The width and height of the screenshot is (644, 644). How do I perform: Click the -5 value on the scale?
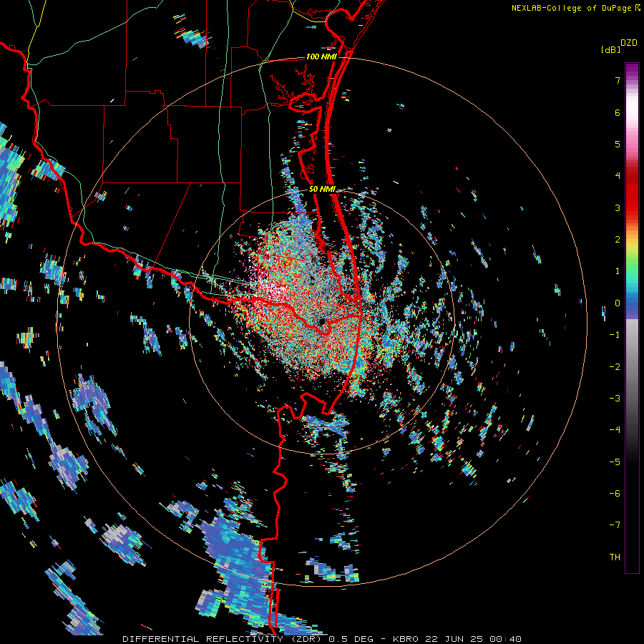pos(615,462)
